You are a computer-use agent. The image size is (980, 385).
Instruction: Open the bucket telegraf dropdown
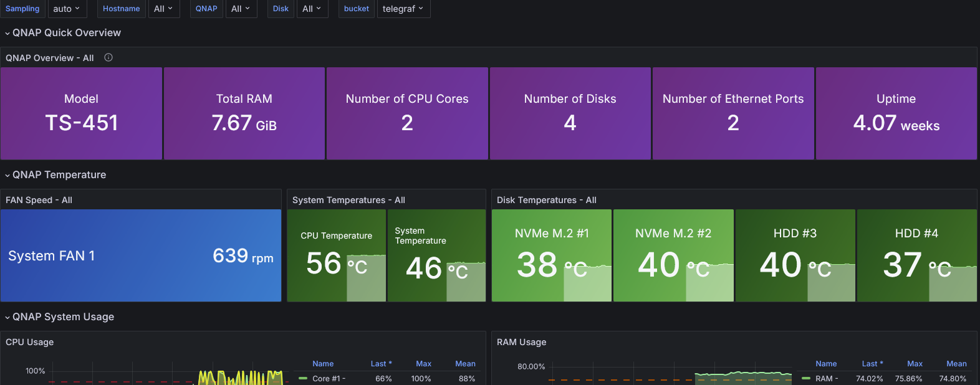coord(403,9)
